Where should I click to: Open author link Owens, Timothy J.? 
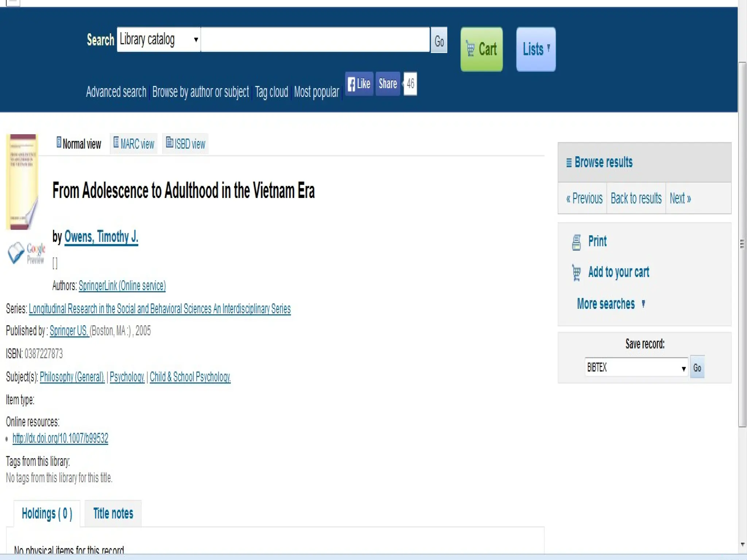101,237
